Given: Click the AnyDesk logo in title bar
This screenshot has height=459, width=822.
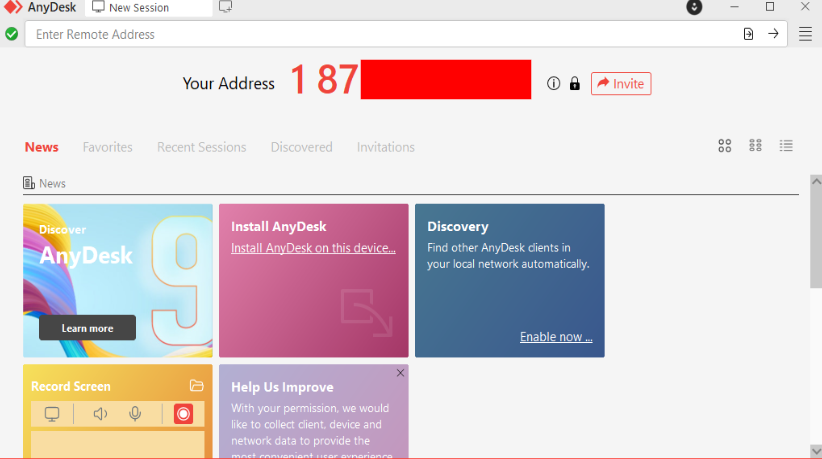Looking at the screenshot, I should (13, 7).
